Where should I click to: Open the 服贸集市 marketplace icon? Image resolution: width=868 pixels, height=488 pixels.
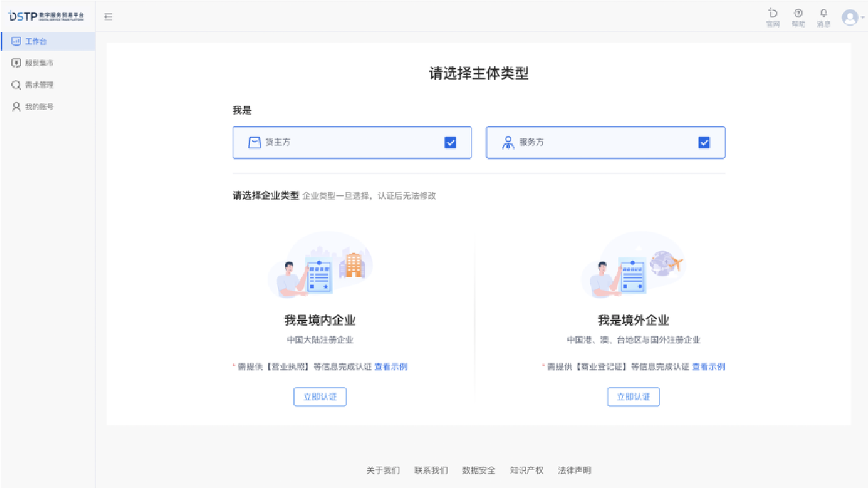pos(16,63)
